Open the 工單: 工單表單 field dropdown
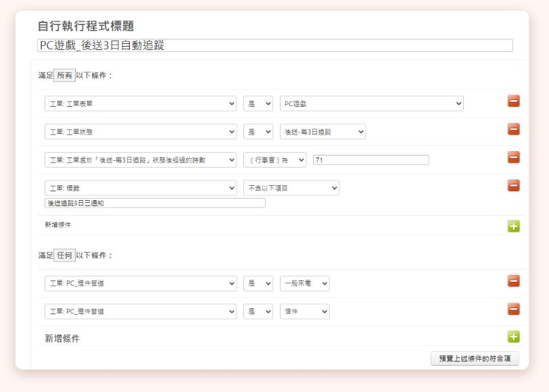Viewport: 549px width, 392px height. coord(141,103)
